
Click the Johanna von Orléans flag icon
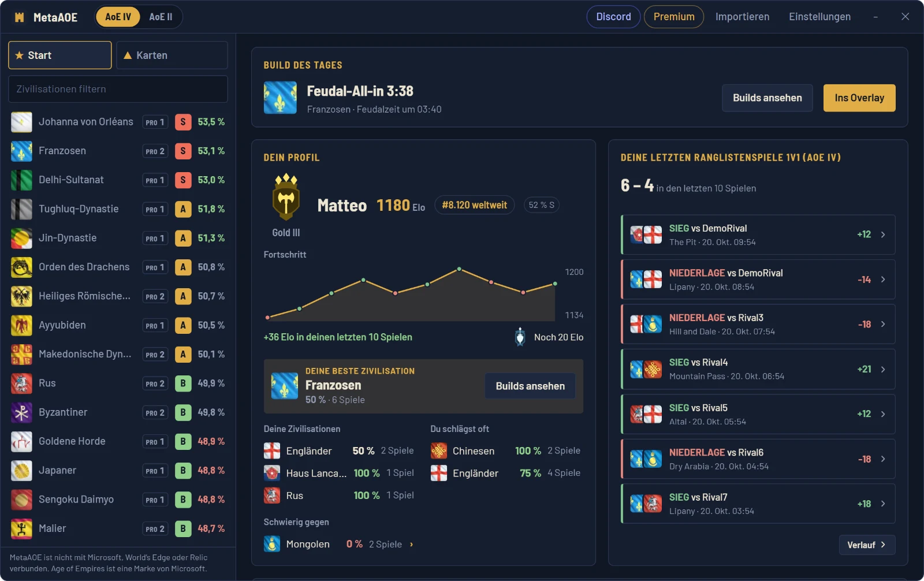click(21, 122)
